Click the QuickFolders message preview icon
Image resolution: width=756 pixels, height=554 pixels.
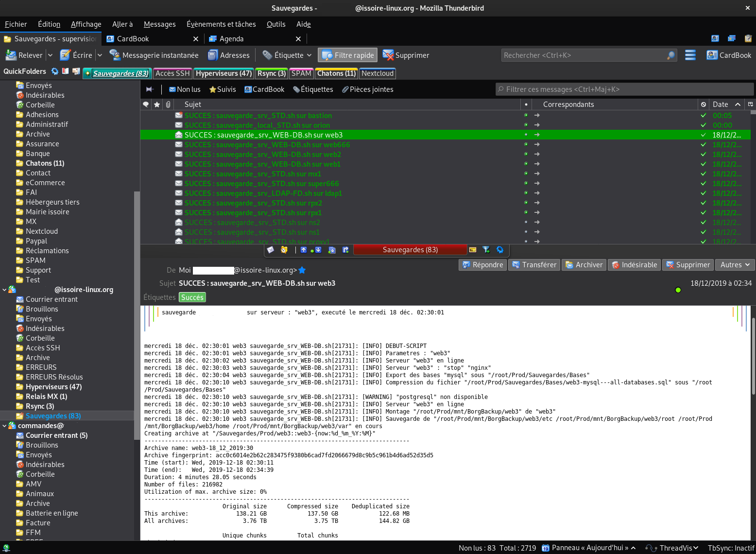tap(76, 71)
